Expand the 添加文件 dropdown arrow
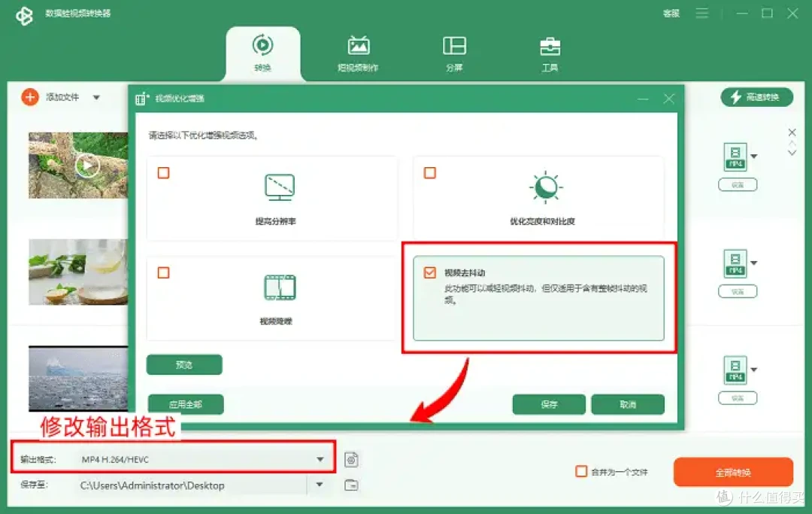The height and width of the screenshot is (514, 812). (x=96, y=97)
